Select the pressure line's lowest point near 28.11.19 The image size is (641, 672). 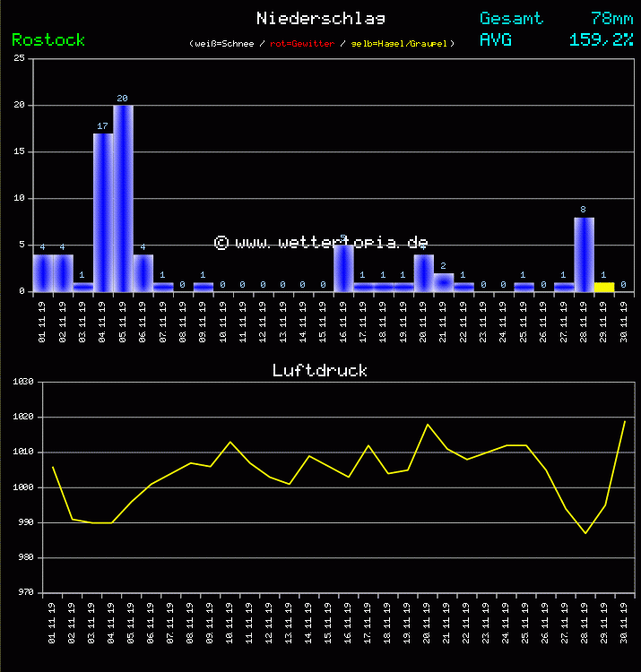(x=585, y=533)
